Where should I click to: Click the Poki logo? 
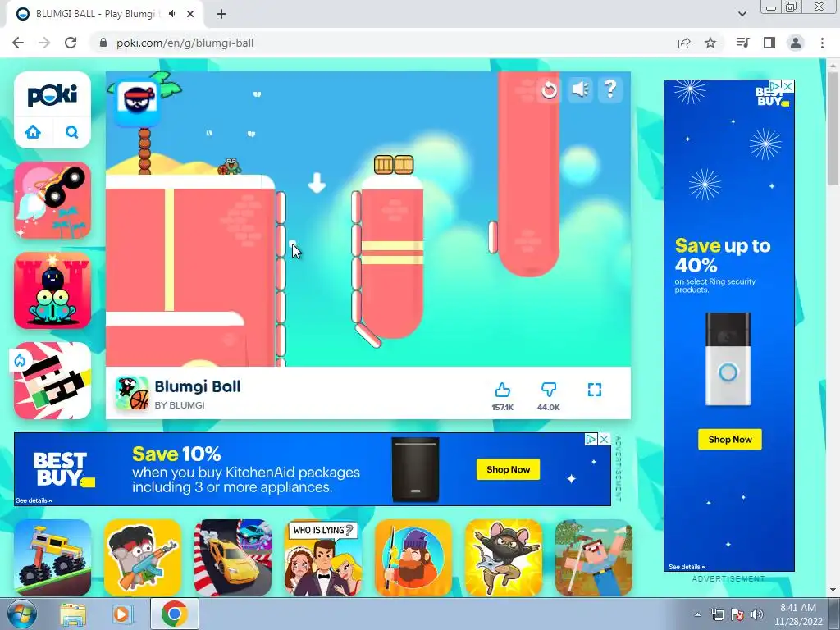(52, 95)
